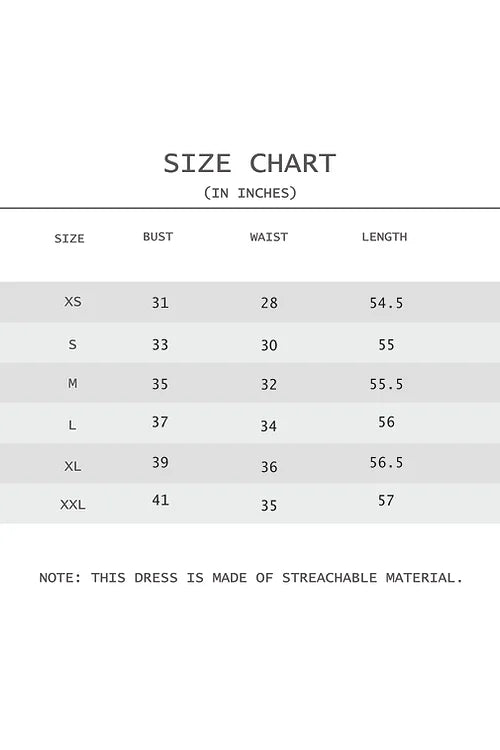Select bust value 37 for L

click(x=160, y=422)
